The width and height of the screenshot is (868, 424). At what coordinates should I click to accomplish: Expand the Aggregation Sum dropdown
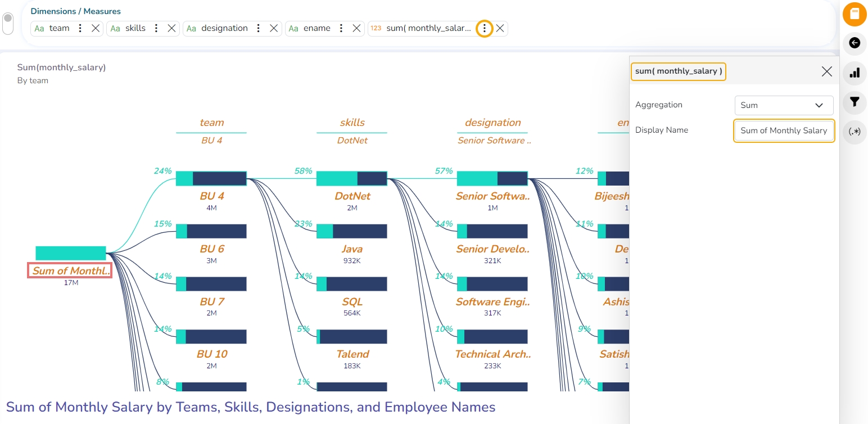[x=784, y=105]
